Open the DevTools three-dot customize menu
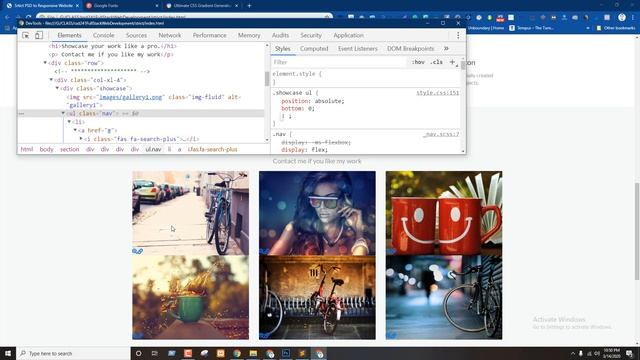This screenshot has height=360, width=640. coord(458,36)
